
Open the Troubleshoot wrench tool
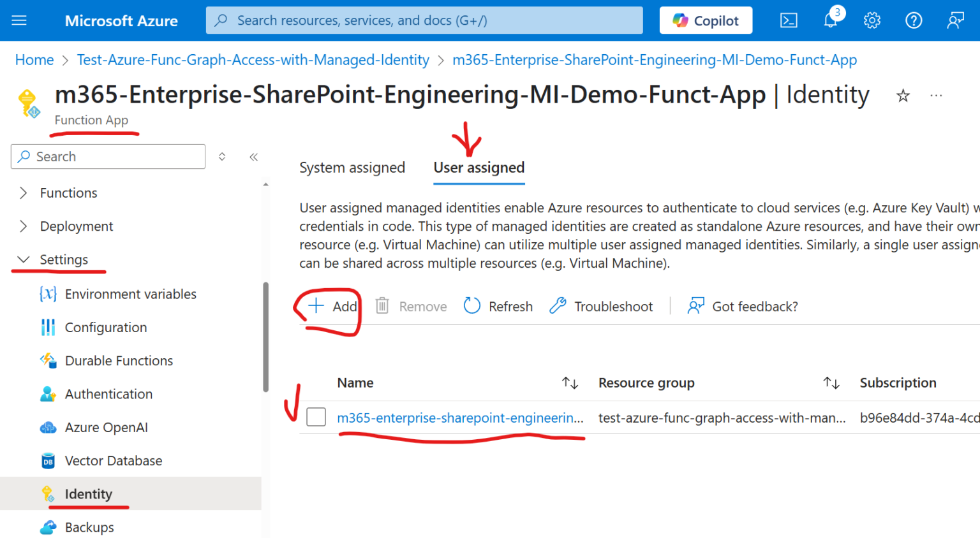point(600,306)
